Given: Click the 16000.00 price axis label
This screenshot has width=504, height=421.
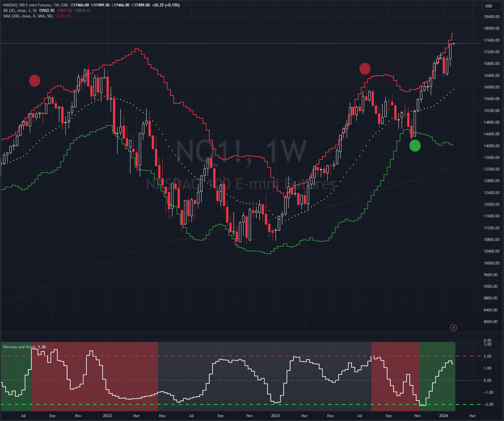Looking at the screenshot, I should coord(491,87).
